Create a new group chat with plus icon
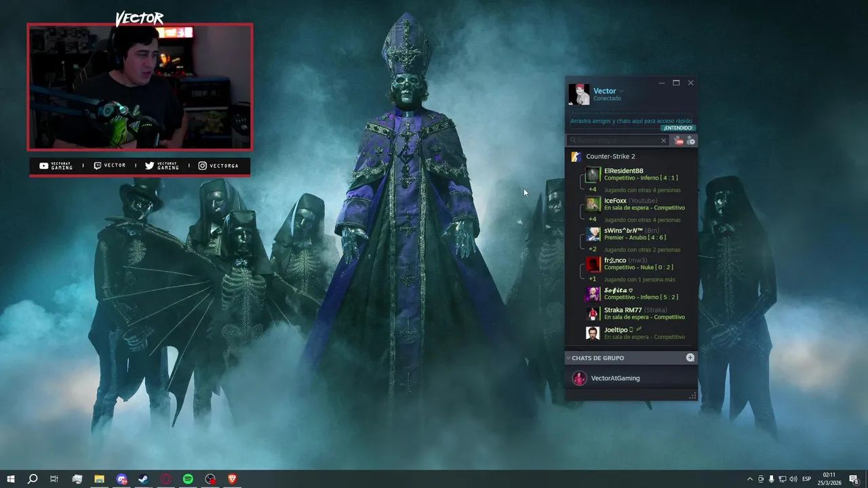The height and width of the screenshot is (488, 868). click(690, 358)
